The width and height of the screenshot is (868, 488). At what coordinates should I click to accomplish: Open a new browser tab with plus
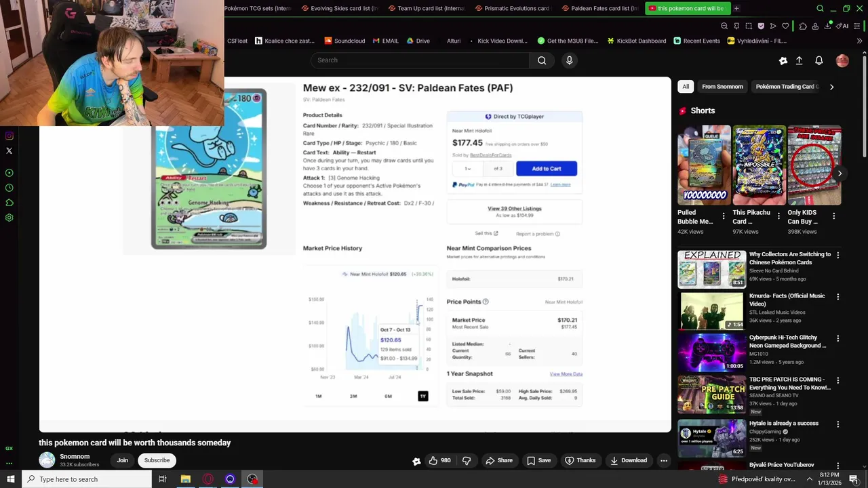(x=736, y=8)
